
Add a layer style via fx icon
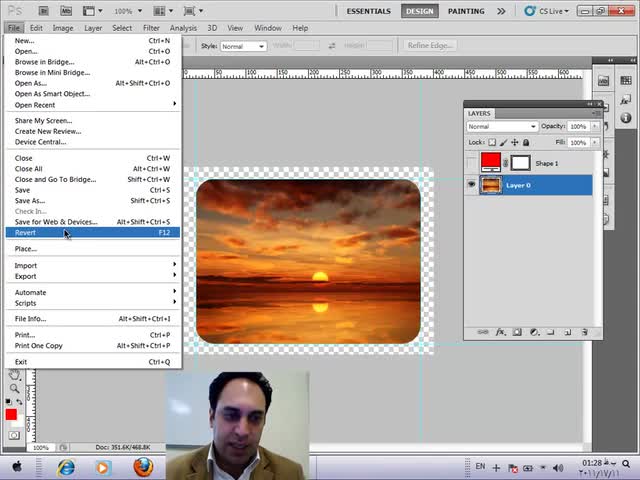(x=500, y=332)
